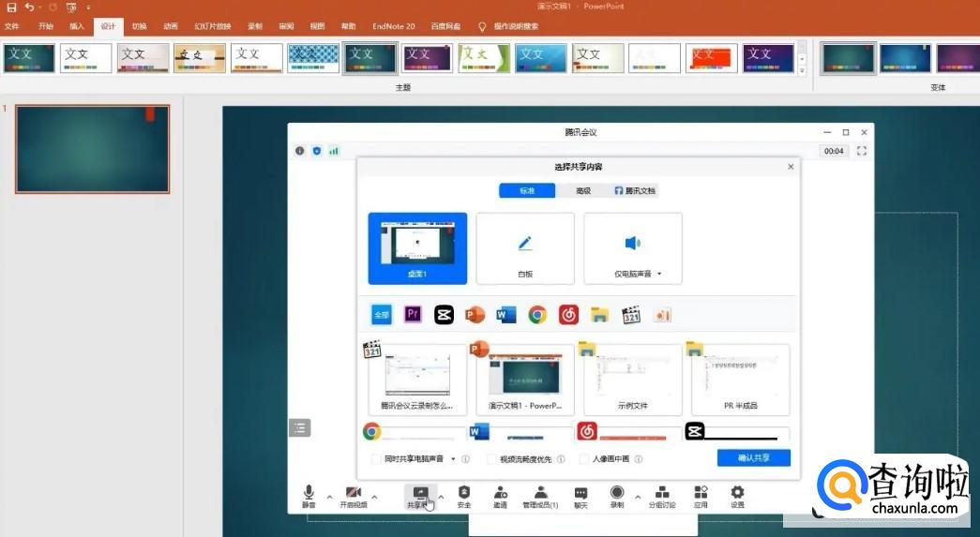Select 示例文件 window thumbnail
Screen dimensions: 980x537
click(x=632, y=380)
